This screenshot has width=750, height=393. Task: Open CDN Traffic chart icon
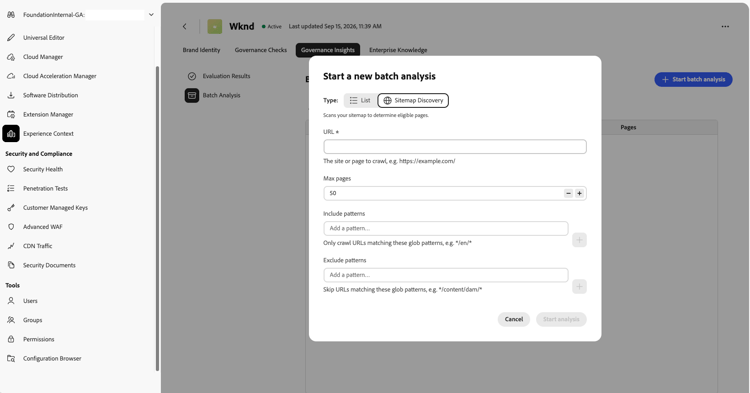11,246
